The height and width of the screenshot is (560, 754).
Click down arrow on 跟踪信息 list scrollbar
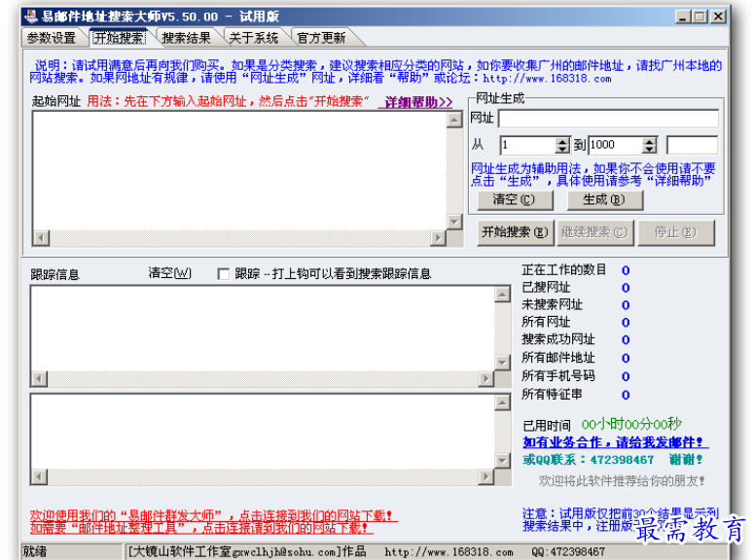[503, 363]
